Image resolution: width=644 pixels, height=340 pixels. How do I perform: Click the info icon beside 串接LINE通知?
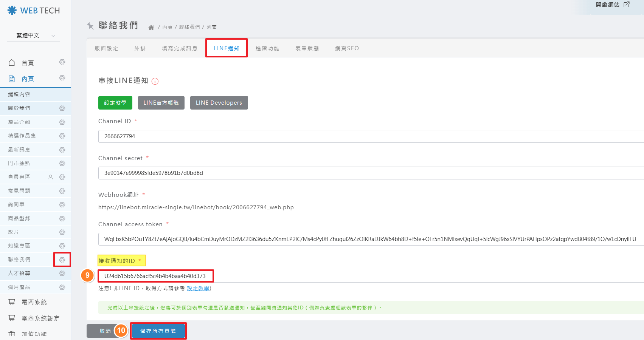click(x=155, y=81)
